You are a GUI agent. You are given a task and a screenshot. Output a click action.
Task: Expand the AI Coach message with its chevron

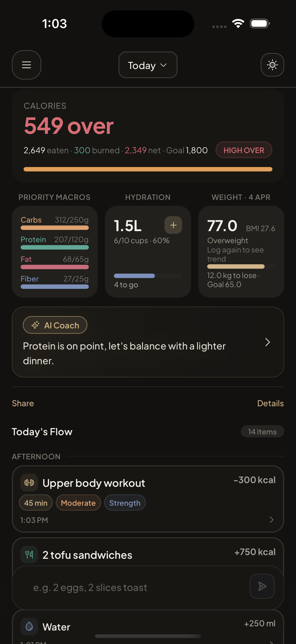(268, 342)
